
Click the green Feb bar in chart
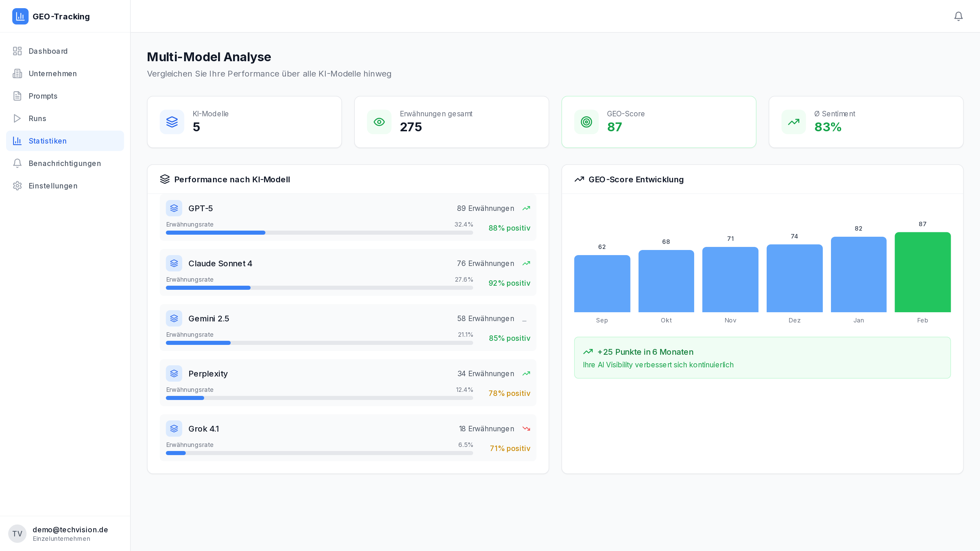(x=922, y=272)
